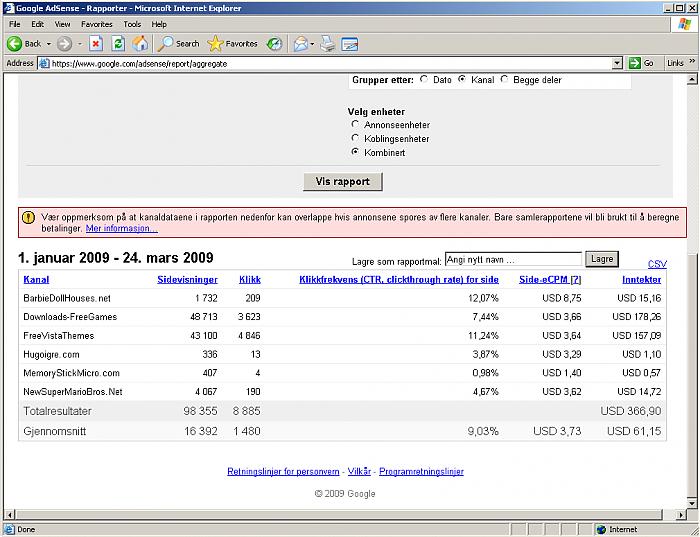Select the Dato grouping radio button

point(424,79)
